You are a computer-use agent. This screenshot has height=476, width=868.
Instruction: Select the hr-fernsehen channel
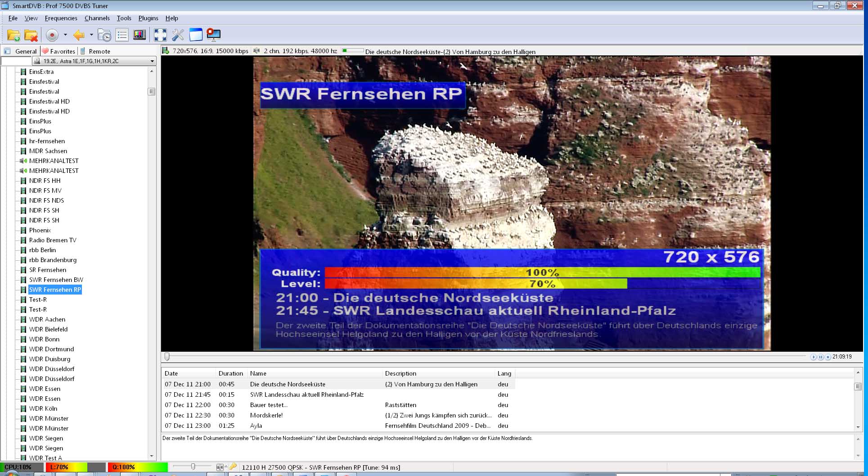pyautogui.click(x=47, y=141)
